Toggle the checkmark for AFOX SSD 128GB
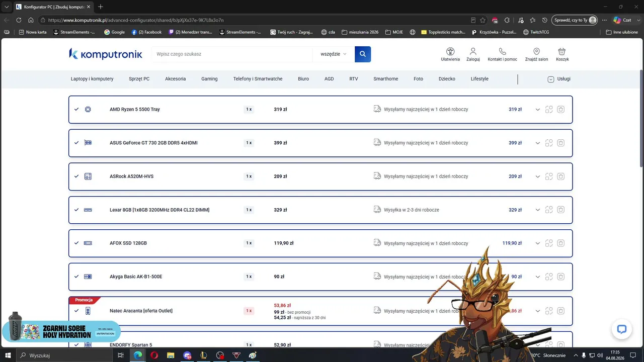This screenshot has height=362, width=644. click(x=76, y=243)
